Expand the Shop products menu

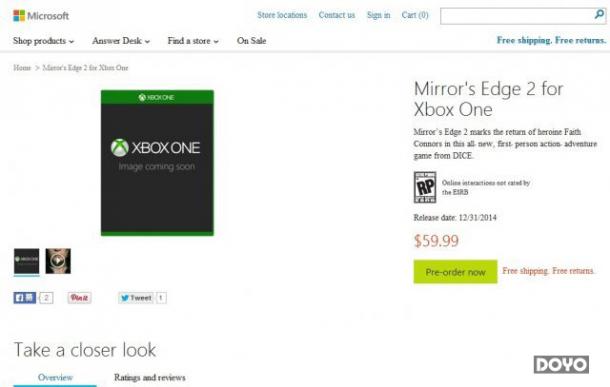click(x=43, y=41)
